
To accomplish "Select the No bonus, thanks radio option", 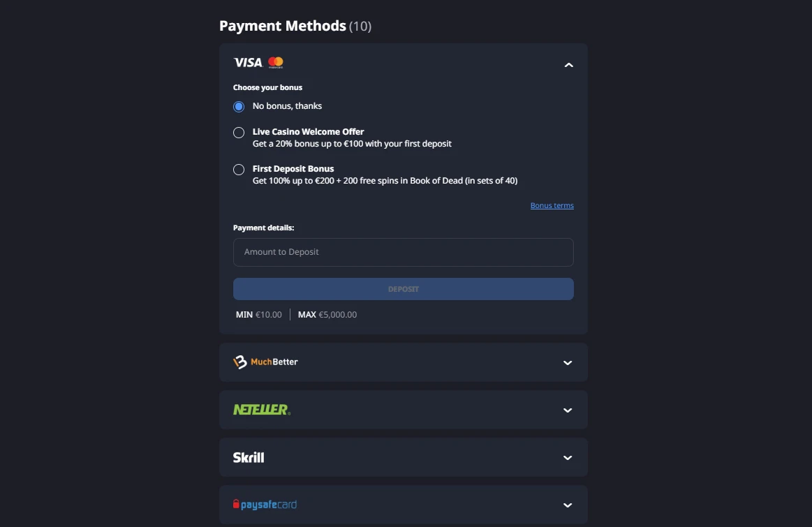I will [239, 107].
